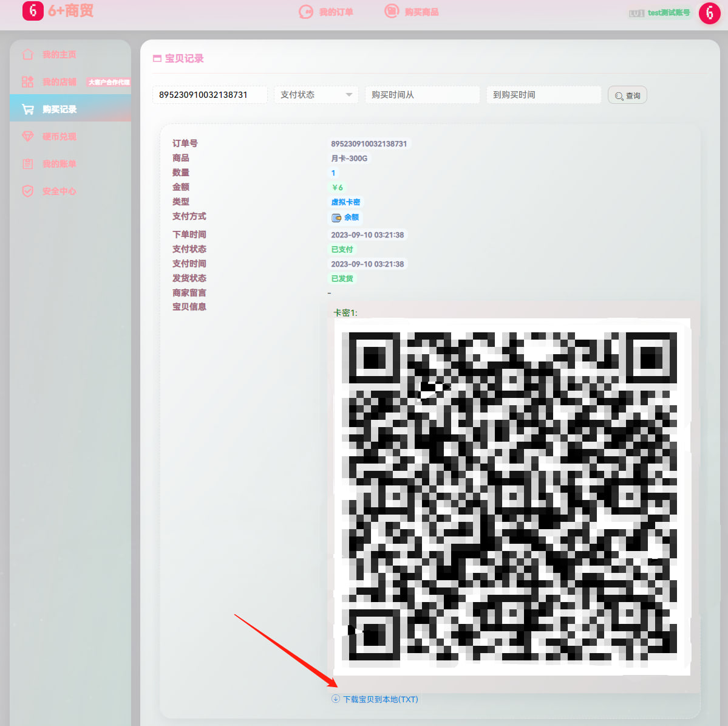Click the house icon for 我的主页
728x726 pixels.
[x=28, y=55]
